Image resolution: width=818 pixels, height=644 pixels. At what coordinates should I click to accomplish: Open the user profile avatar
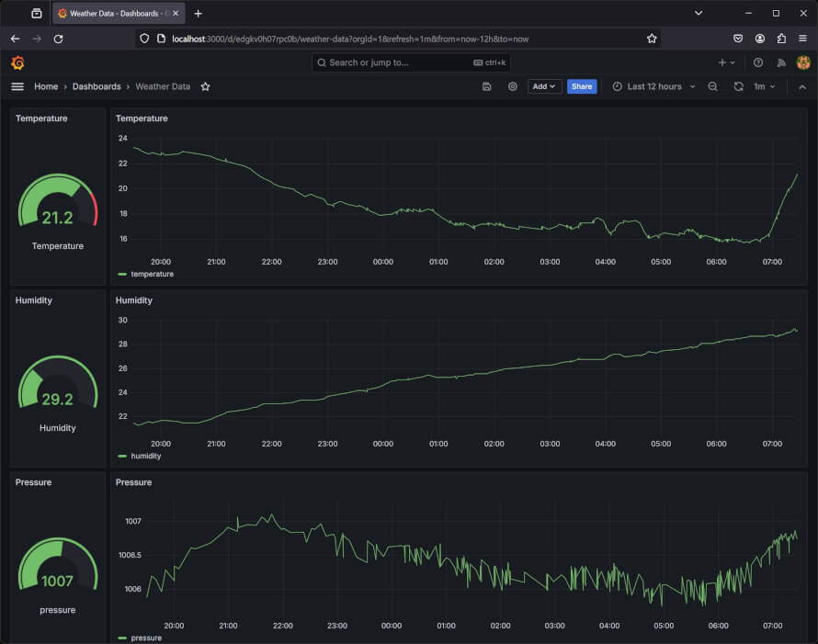tap(803, 62)
